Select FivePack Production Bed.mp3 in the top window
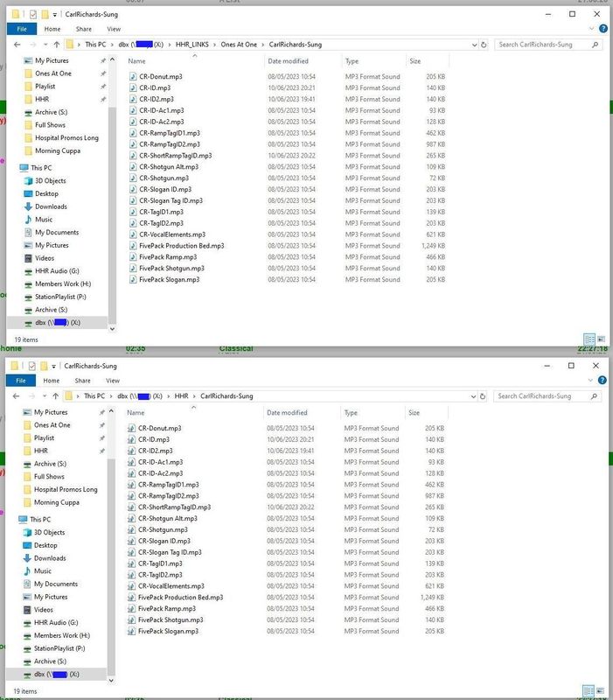Screen dimensions: 613x700 (182, 246)
